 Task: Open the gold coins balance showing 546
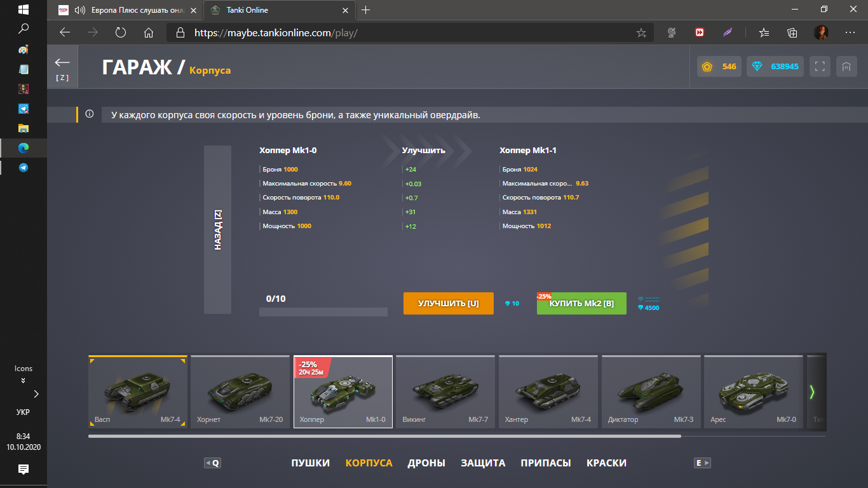719,66
